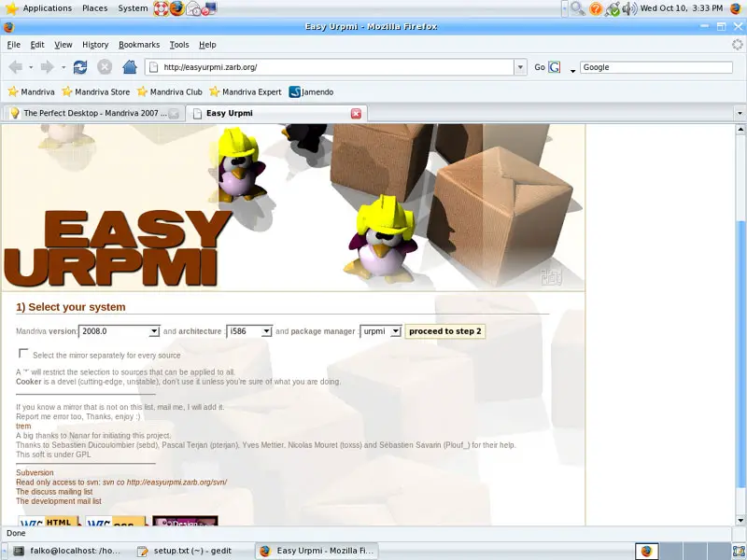Open the Places menu in top panel
This screenshot has height=560, width=747.
point(95,8)
